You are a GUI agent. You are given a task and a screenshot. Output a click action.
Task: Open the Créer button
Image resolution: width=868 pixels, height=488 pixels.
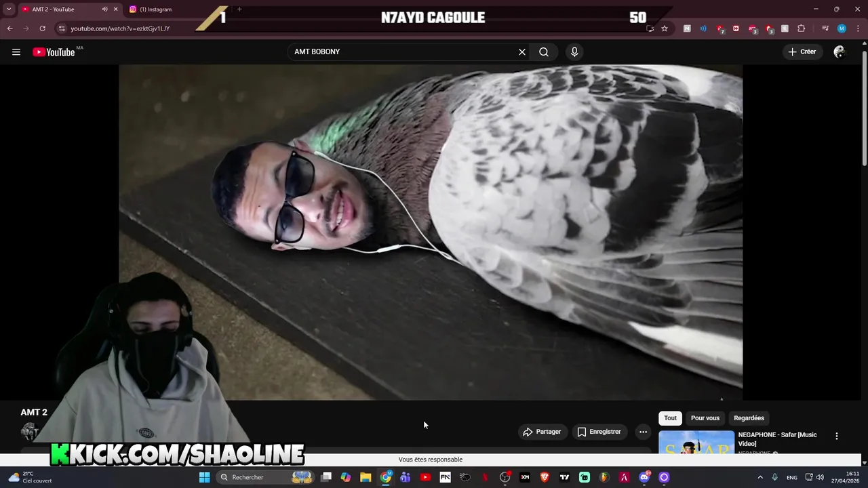[802, 52]
